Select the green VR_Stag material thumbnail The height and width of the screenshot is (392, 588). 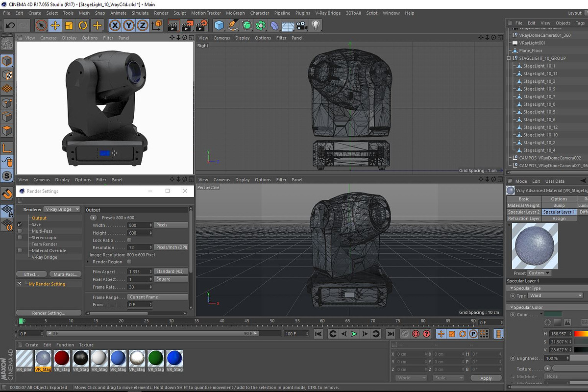click(156, 358)
